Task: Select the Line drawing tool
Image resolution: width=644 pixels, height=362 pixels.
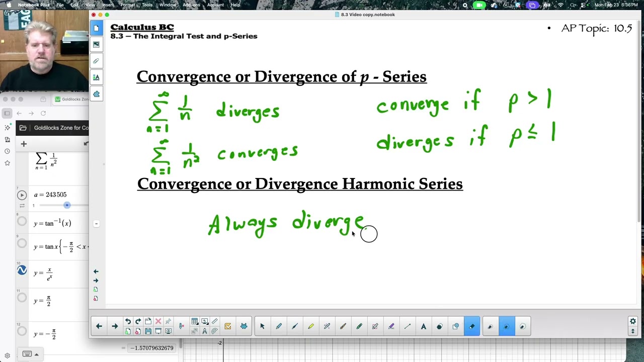Action: [407, 326]
